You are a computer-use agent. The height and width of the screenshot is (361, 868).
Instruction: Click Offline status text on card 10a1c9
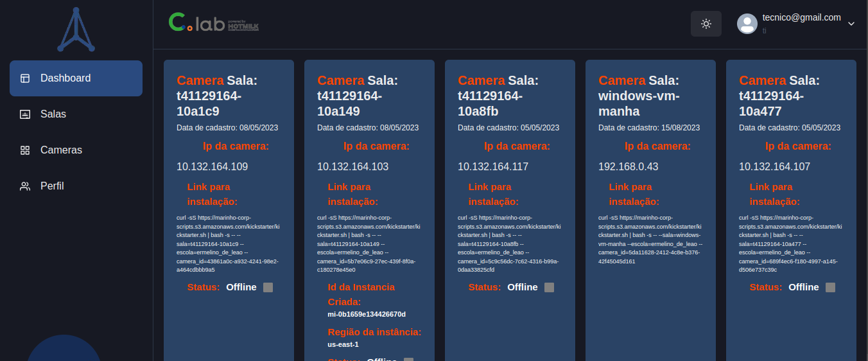(x=241, y=287)
